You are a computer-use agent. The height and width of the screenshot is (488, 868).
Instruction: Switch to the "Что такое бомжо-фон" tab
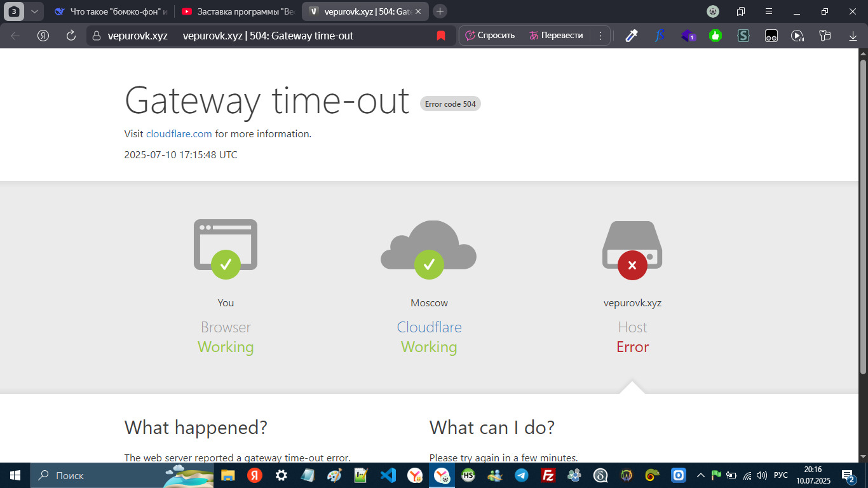[111, 11]
